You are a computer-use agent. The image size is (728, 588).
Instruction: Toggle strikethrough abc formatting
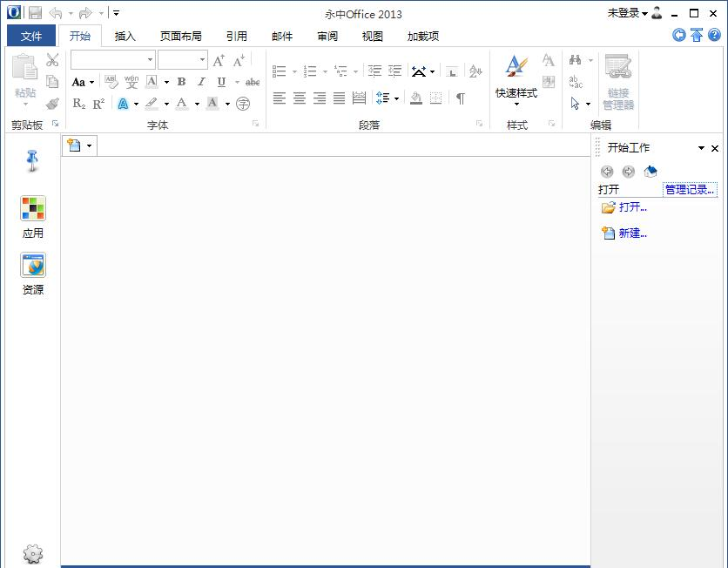(x=253, y=82)
